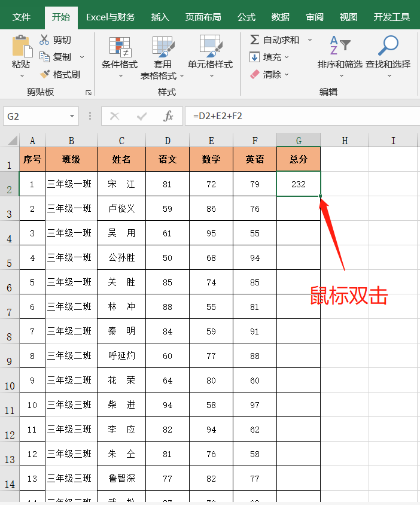Click the Cut scissors icon

pos(44,40)
